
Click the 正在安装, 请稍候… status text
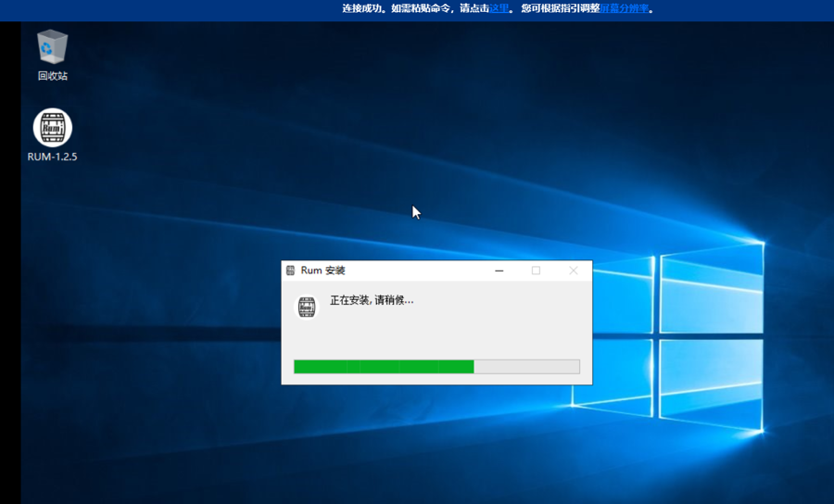pos(372,300)
